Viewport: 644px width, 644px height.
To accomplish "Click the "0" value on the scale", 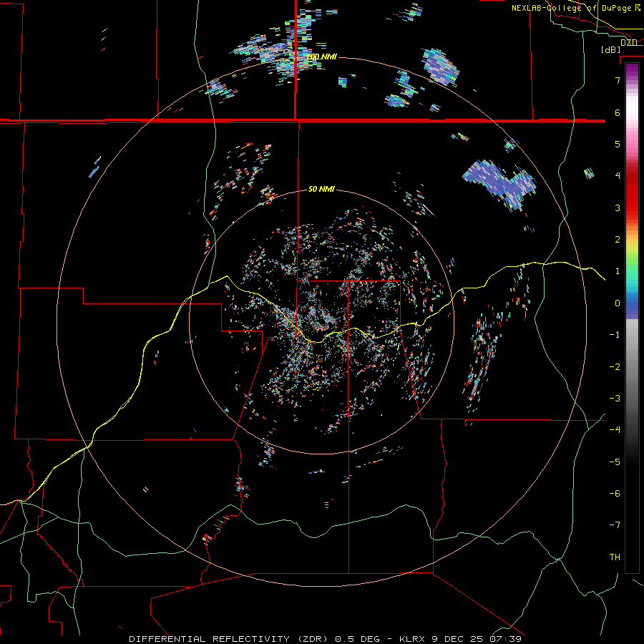I will click(x=618, y=303).
